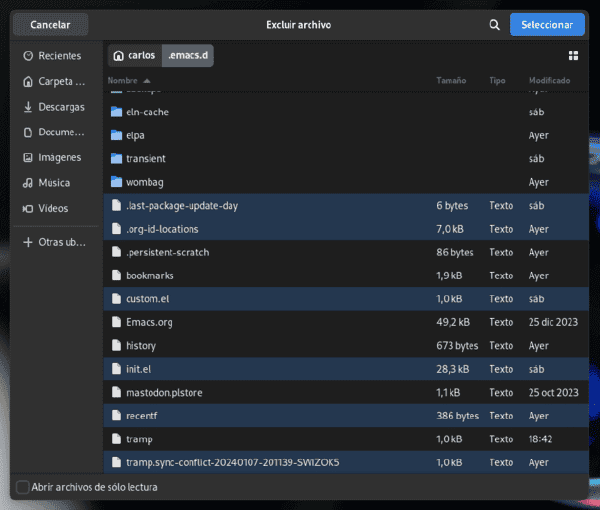Click the Recientes clock icon
This screenshot has height=510, width=600.
pos(28,56)
